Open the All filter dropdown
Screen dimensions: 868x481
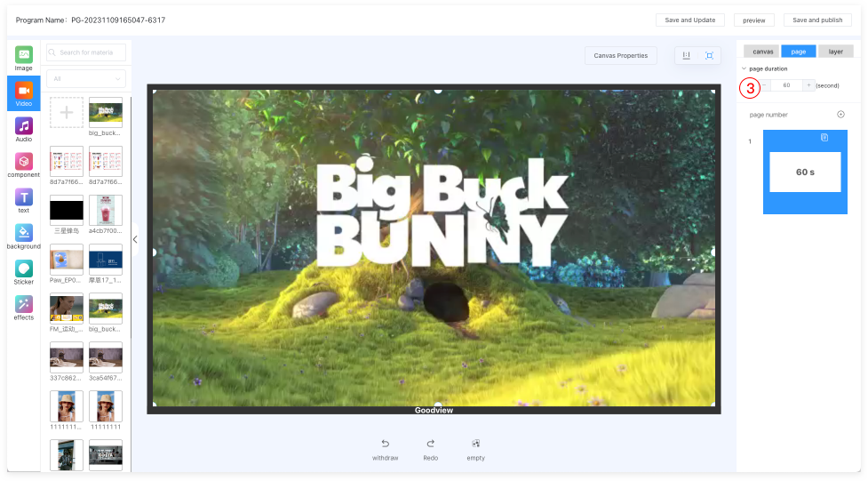click(86, 79)
